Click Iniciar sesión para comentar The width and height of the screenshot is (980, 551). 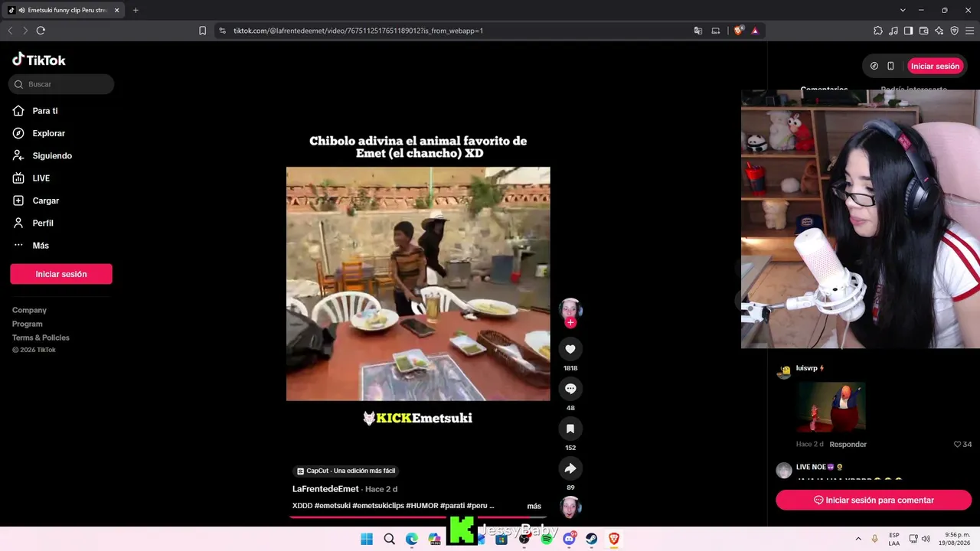(x=874, y=500)
